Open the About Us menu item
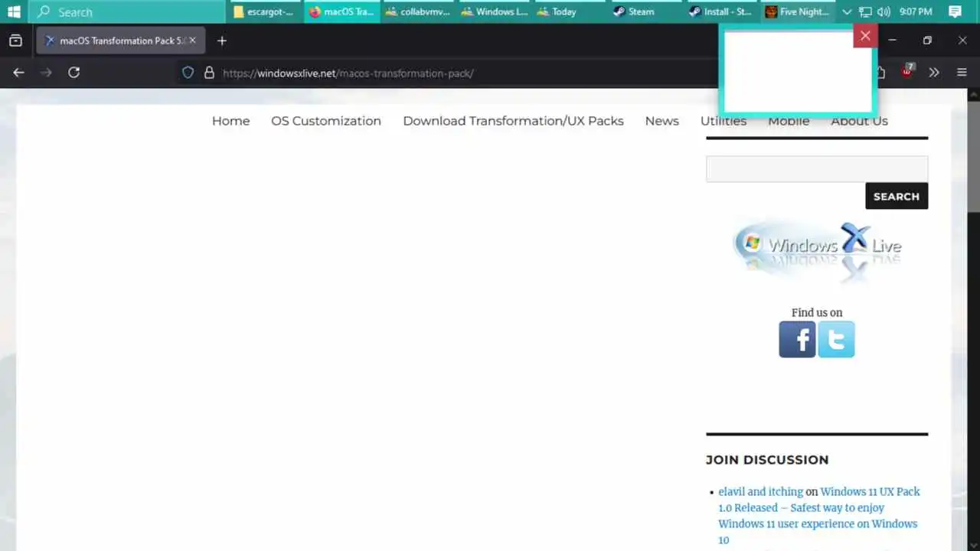This screenshot has width=980, height=551. 859,121
